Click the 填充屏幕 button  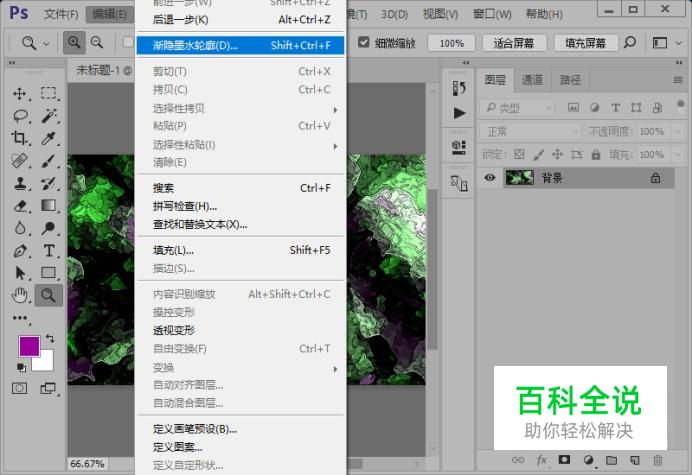pos(586,43)
